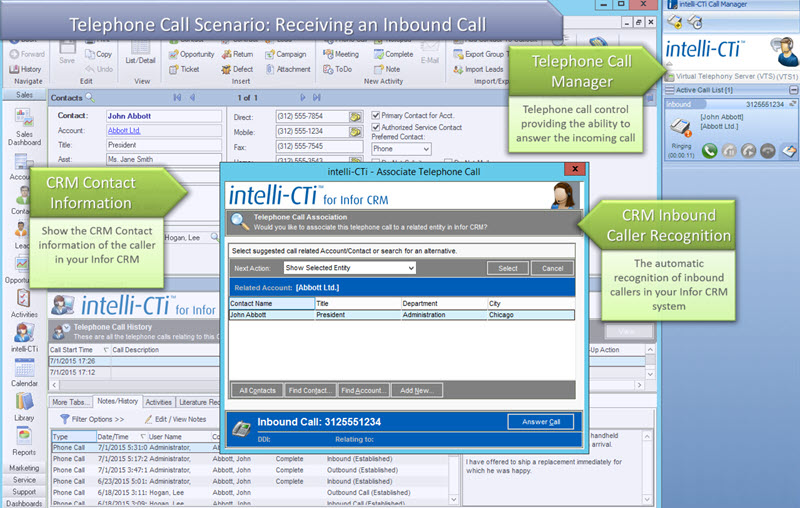The width and height of the screenshot is (800, 508).
Task: Open Library in the left sidebar
Action: (x=24, y=407)
